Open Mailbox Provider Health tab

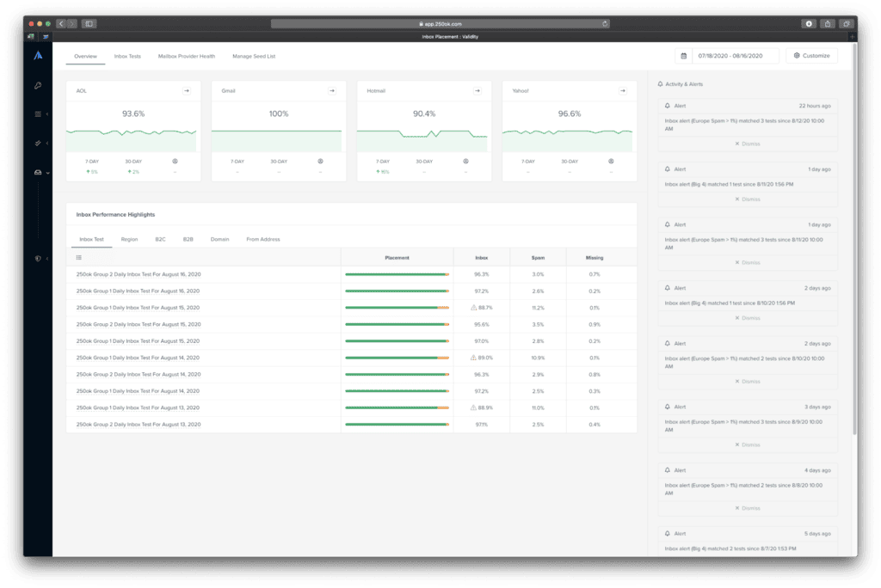pyautogui.click(x=187, y=56)
